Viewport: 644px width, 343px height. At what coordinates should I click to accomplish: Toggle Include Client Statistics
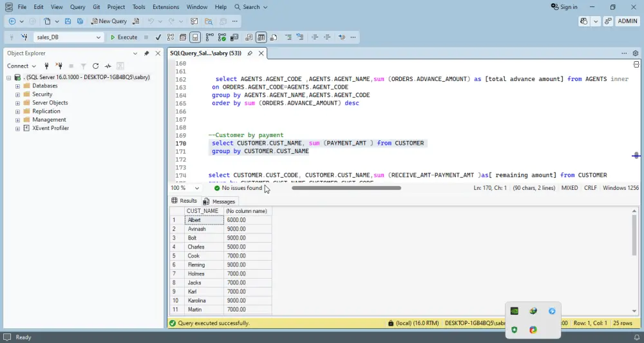click(234, 37)
